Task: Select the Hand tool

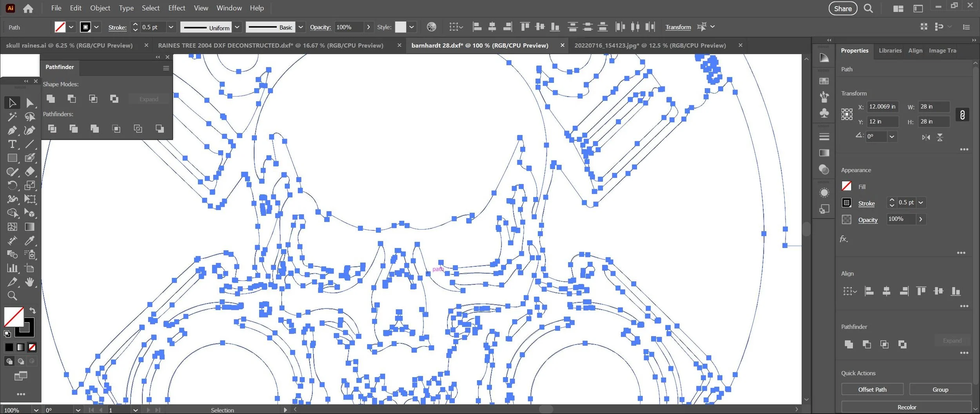Action: pos(30,282)
